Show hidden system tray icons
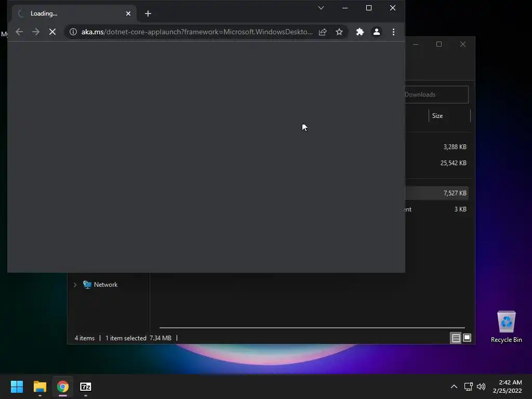This screenshot has width=532, height=399. 454,387
